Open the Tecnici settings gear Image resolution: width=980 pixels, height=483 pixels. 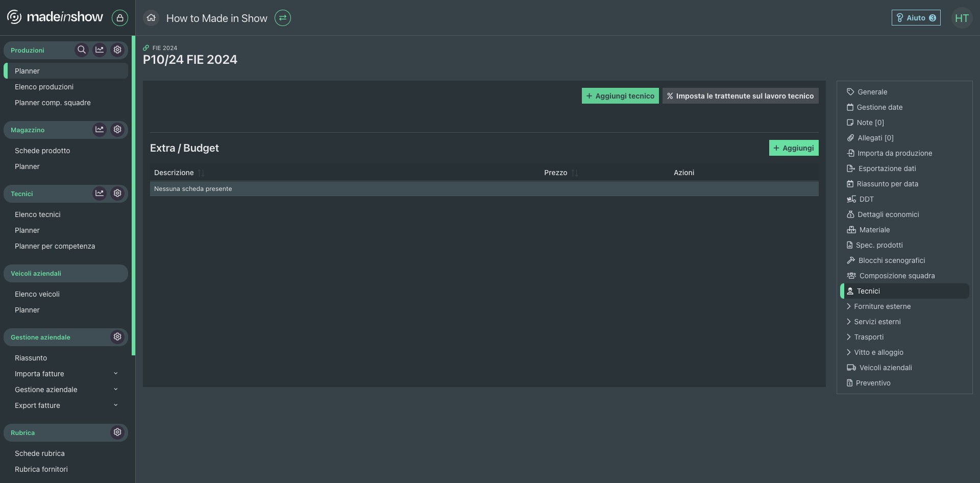point(117,194)
